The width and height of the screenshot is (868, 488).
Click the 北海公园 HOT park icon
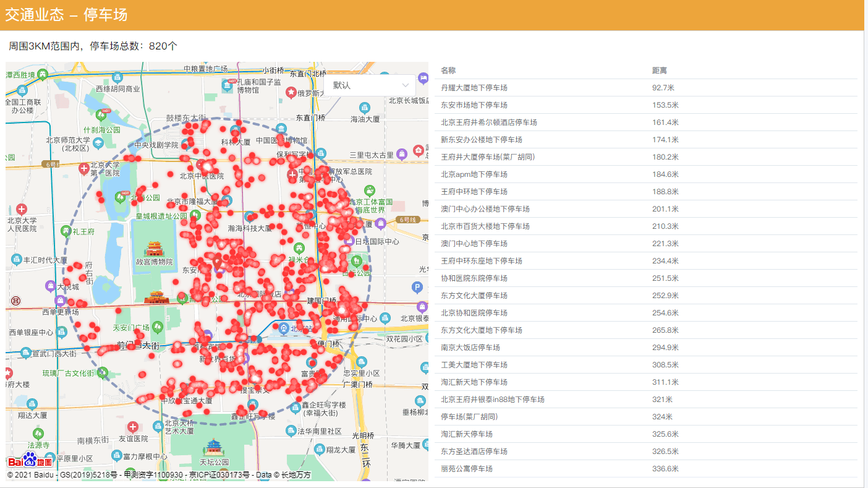tap(121, 197)
